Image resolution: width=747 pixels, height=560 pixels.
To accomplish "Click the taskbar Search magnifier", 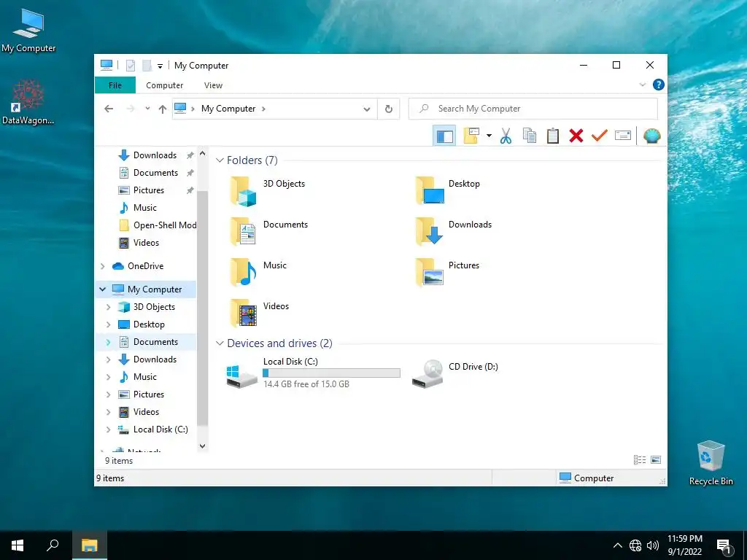I will pos(53,545).
